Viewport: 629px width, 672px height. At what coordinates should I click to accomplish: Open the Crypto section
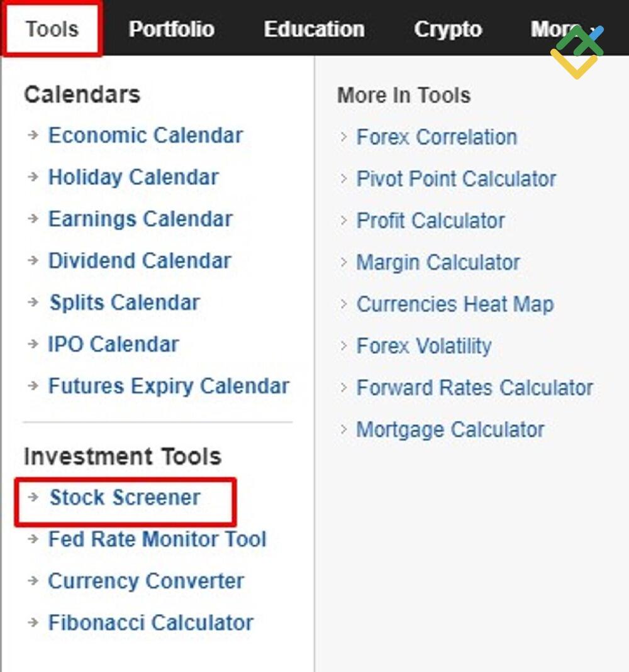[448, 29]
